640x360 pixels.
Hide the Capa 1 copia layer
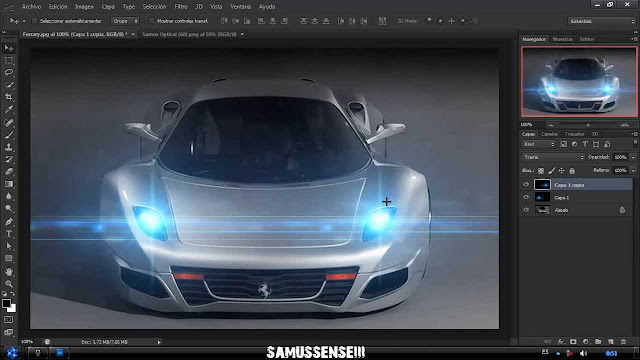[x=526, y=184]
